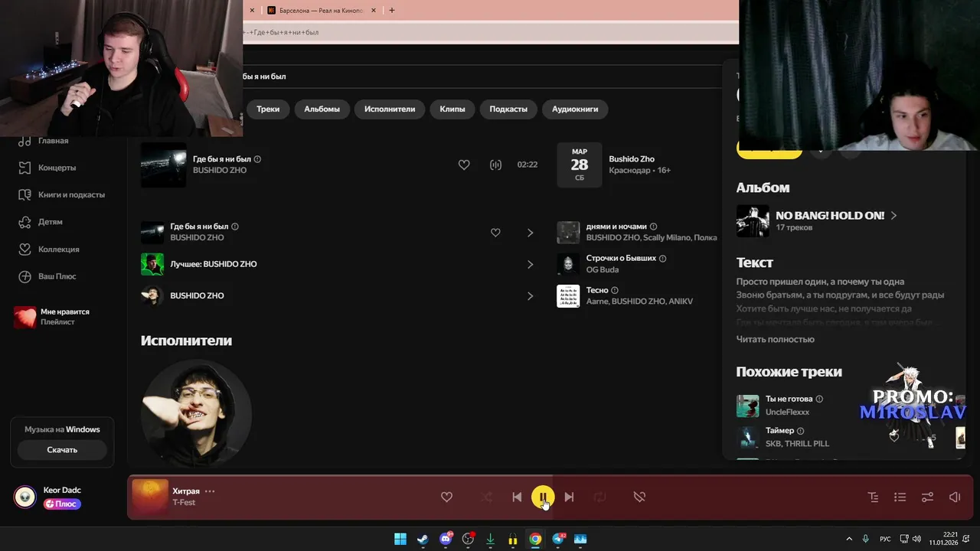Go to Главная in the sidebar
This screenshot has width=980, height=551.
[x=54, y=141]
